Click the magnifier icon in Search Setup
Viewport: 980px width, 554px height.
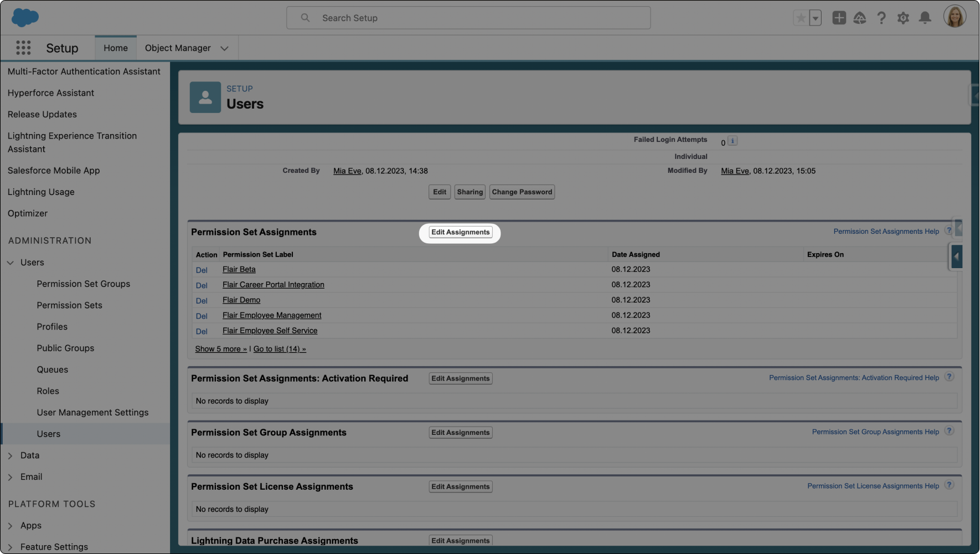tap(305, 17)
